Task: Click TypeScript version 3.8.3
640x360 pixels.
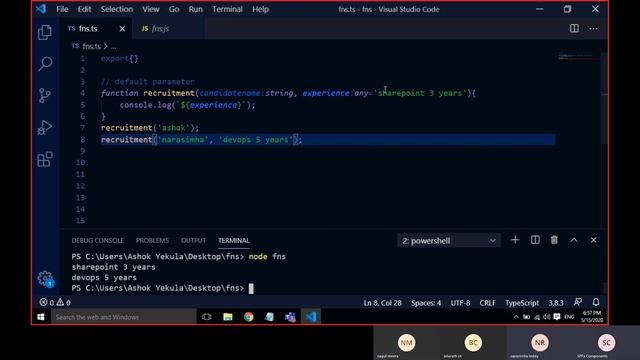Action: coord(556,302)
